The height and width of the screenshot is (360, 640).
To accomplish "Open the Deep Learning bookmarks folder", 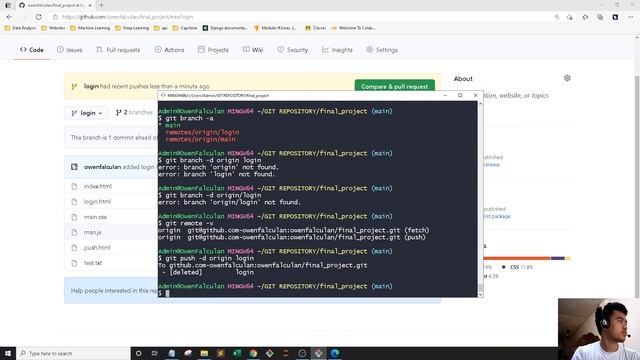I will pos(132,28).
